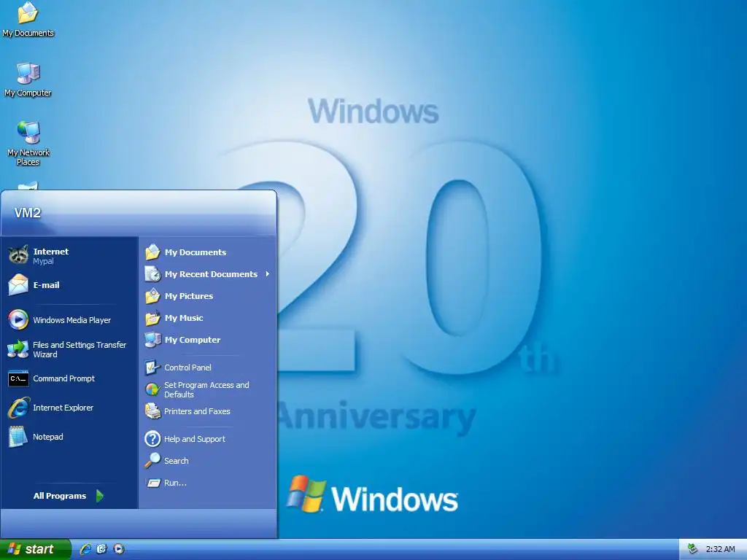Click the 2:32 AM clock
747x560 pixels.
pyautogui.click(x=720, y=549)
